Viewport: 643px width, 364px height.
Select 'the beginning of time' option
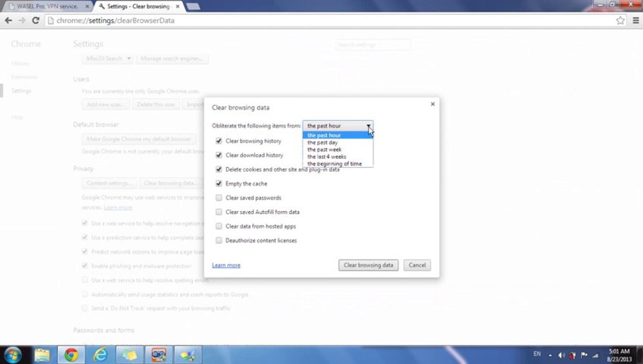pos(338,164)
